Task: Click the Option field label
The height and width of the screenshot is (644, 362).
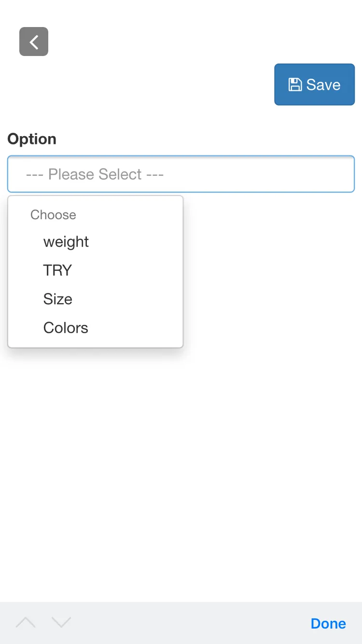Action: (32, 139)
